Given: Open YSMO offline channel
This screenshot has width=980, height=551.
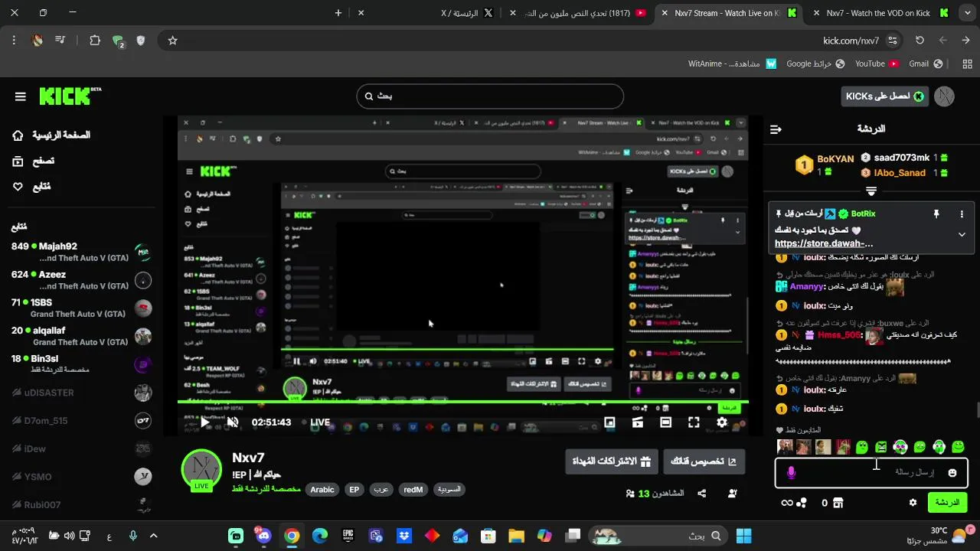Looking at the screenshot, I should tap(80, 477).
